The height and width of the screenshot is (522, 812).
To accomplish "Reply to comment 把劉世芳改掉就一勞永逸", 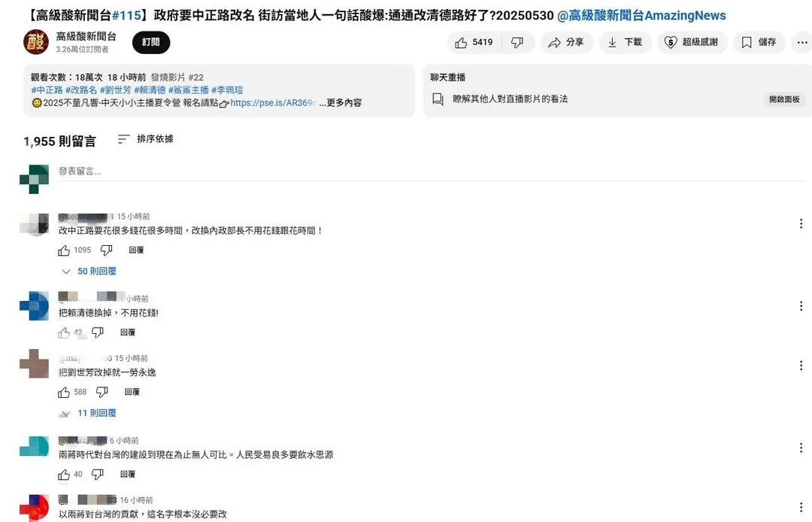I will (132, 392).
